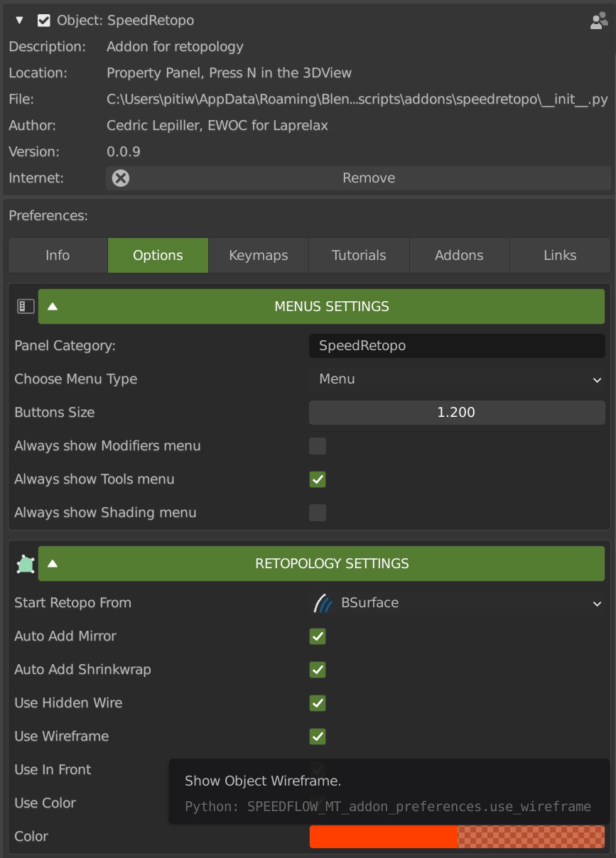Enable Always show Shading menu
Viewport: 616px width, 858px height.
click(318, 513)
